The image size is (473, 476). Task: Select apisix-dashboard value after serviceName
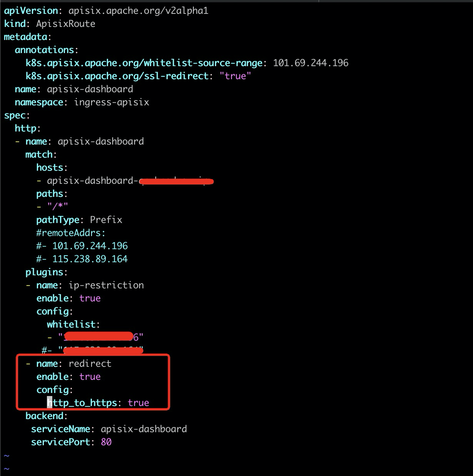pyautogui.click(x=144, y=429)
